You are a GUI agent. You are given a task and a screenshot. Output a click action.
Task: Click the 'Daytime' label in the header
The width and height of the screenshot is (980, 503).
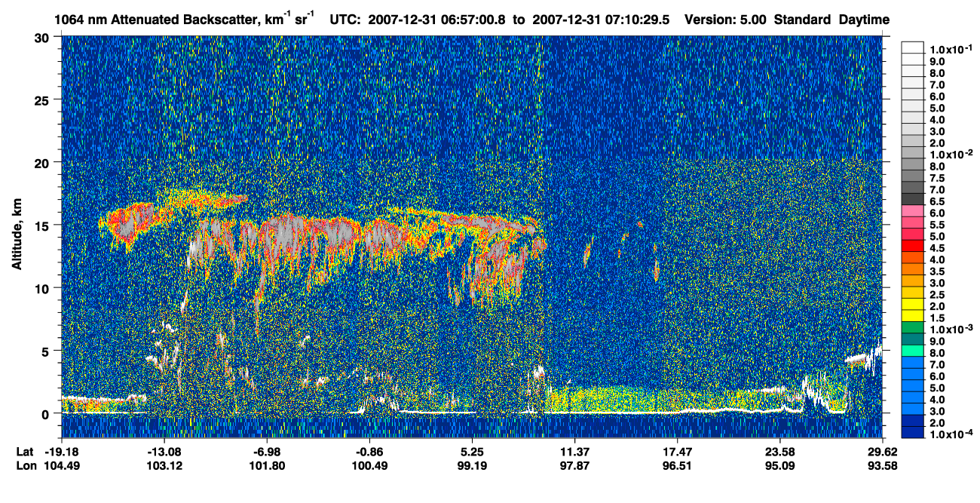click(864, 20)
